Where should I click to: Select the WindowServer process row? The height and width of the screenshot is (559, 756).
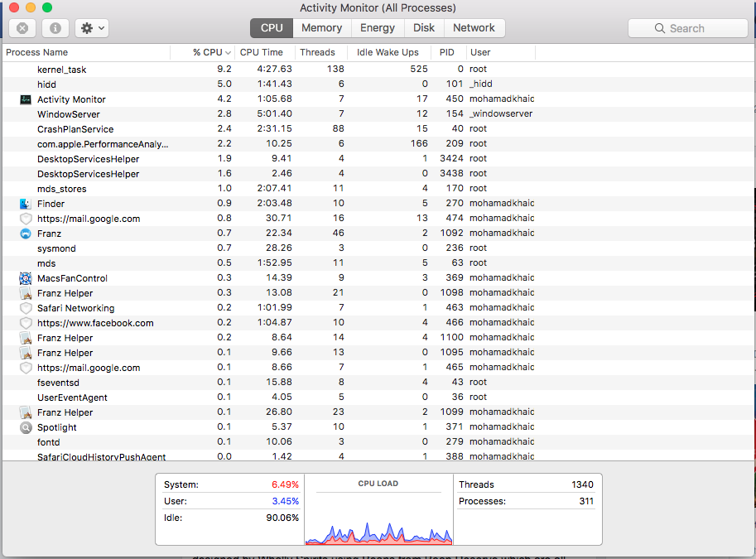pos(378,114)
